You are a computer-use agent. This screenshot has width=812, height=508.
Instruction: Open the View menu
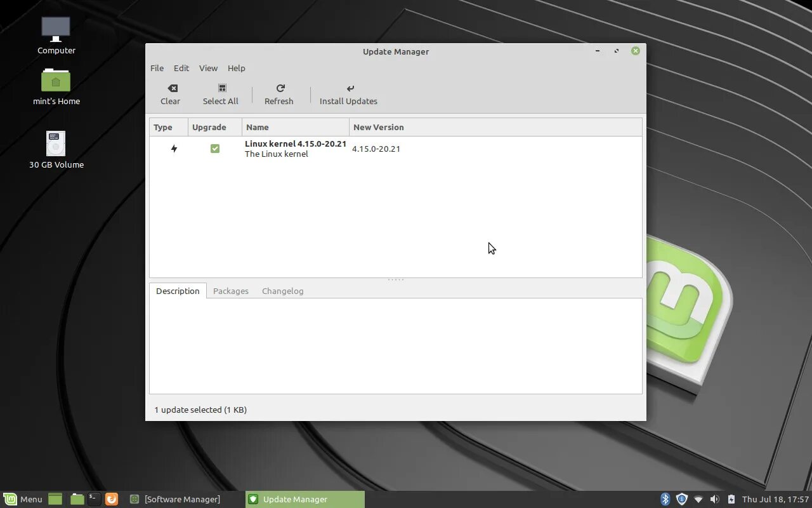(208, 68)
